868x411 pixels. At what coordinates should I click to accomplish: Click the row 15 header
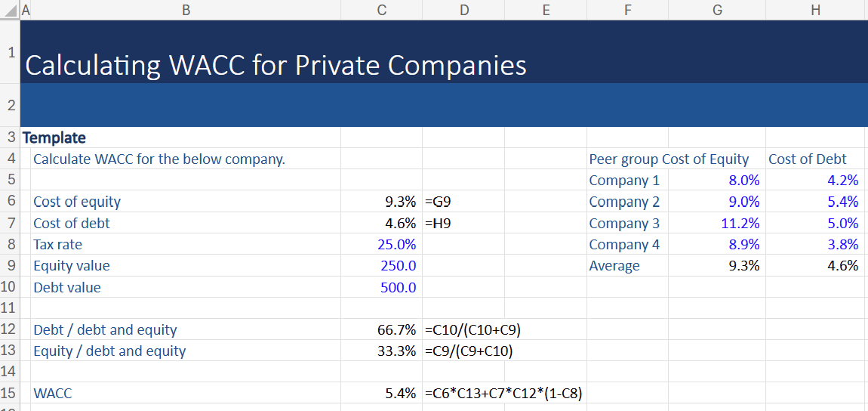pos(10,393)
